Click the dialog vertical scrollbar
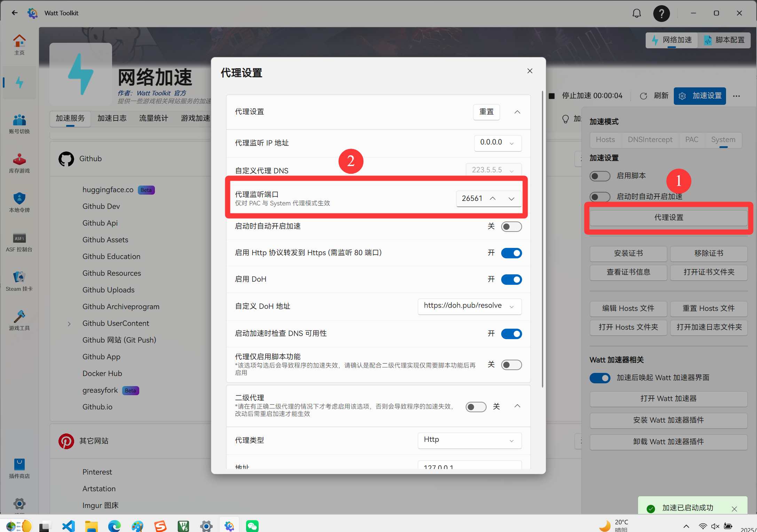 (542, 239)
